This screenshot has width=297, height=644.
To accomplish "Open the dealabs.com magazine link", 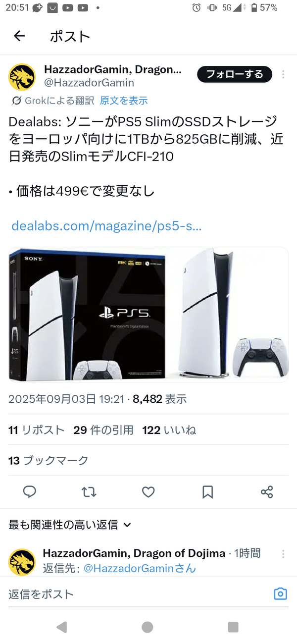I will (106, 226).
